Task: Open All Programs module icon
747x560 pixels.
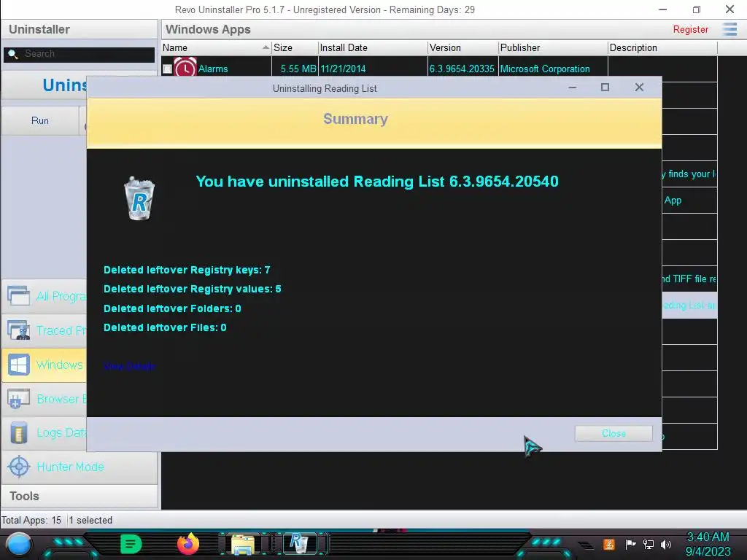Action: click(18, 296)
